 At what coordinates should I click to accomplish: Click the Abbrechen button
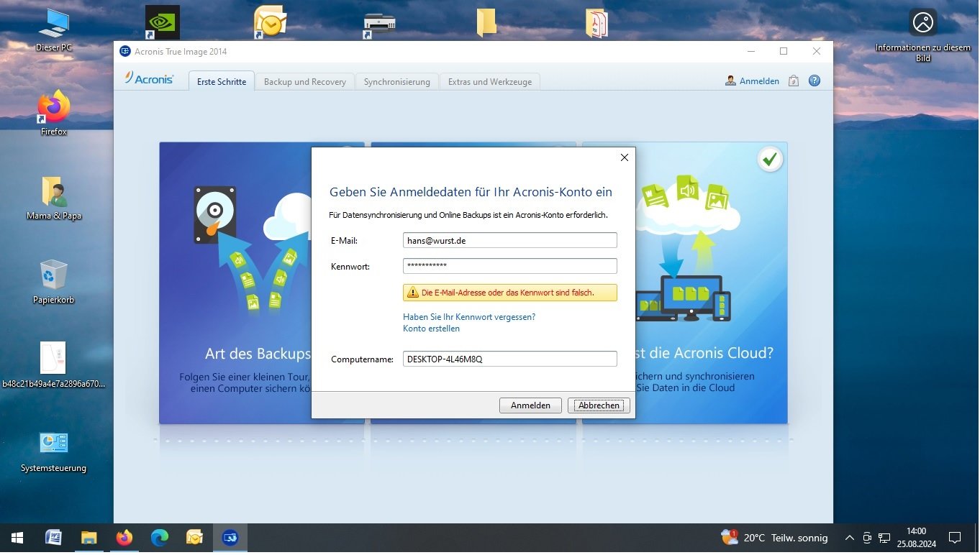click(599, 405)
